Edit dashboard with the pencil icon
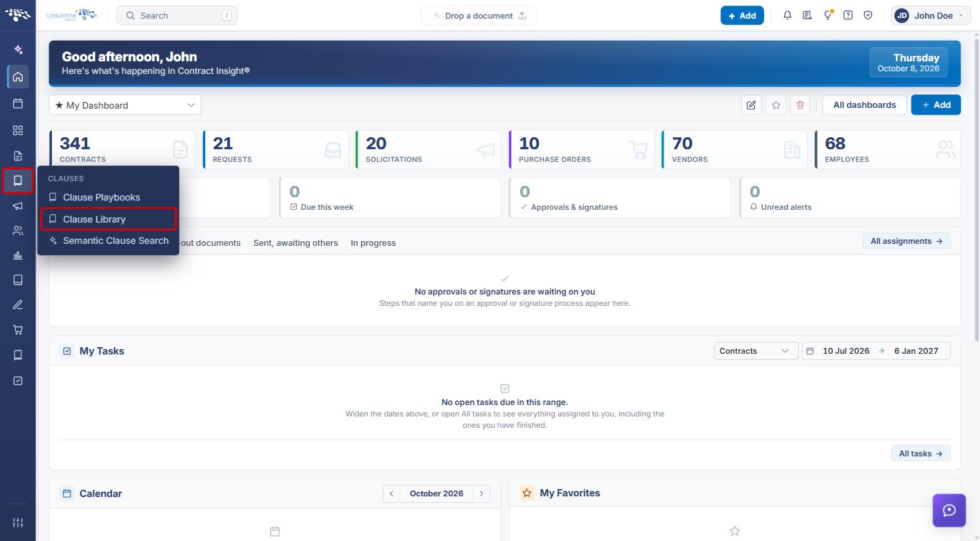 point(751,105)
